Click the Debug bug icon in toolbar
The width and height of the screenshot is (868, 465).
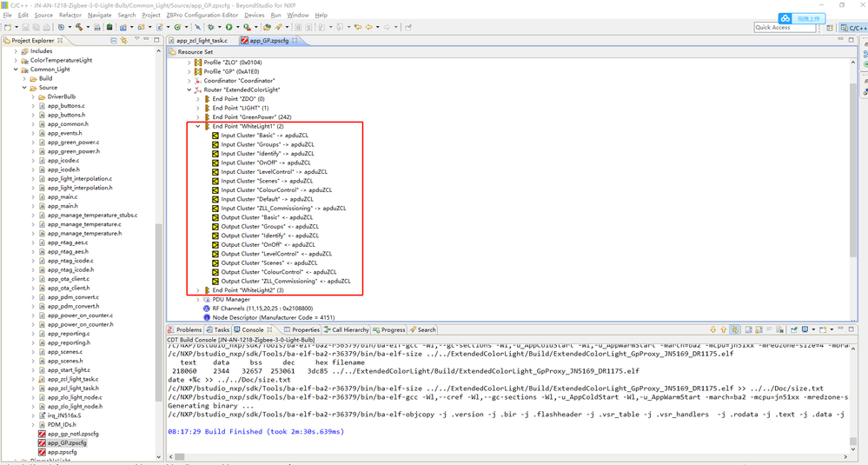point(211,27)
